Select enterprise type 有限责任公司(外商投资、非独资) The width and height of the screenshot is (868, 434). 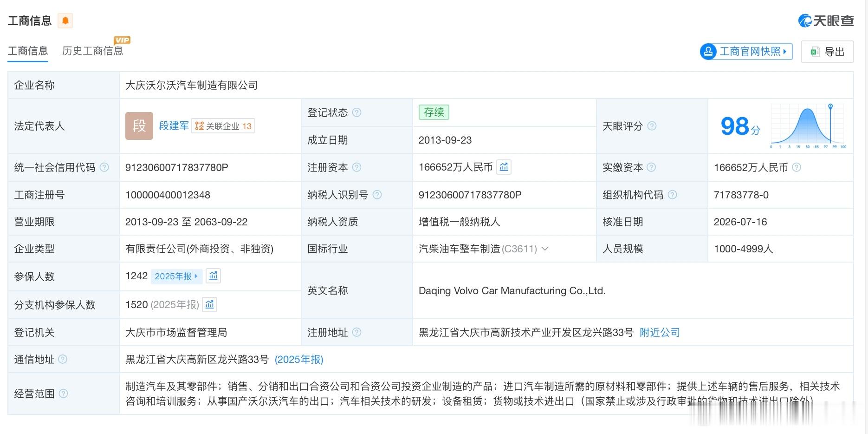point(200,249)
